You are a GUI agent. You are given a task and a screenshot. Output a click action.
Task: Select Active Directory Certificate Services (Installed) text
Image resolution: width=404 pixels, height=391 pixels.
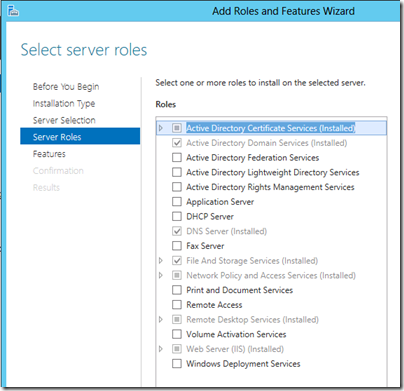pyautogui.click(x=271, y=128)
